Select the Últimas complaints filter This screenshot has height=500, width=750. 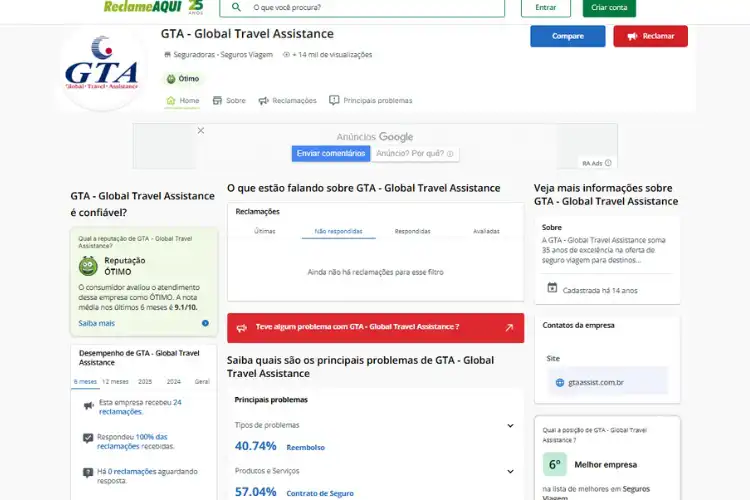pyautogui.click(x=265, y=231)
